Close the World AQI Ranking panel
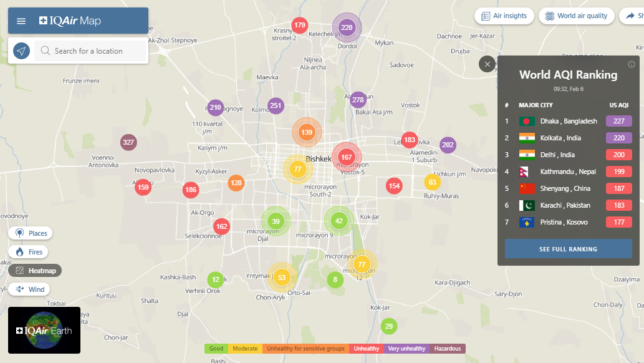Screen dimensions: 644x363 [488, 64]
